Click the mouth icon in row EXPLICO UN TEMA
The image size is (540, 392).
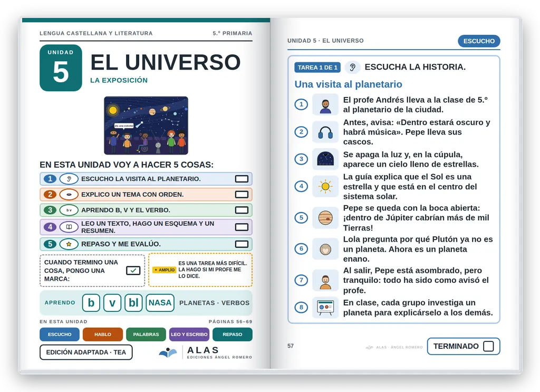[69, 194]
